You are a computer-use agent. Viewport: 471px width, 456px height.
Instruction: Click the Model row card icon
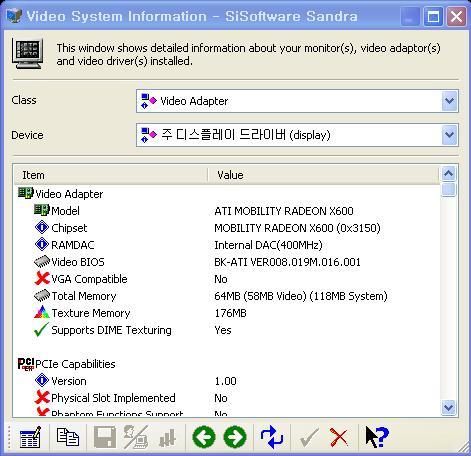[x=42, y=210]
